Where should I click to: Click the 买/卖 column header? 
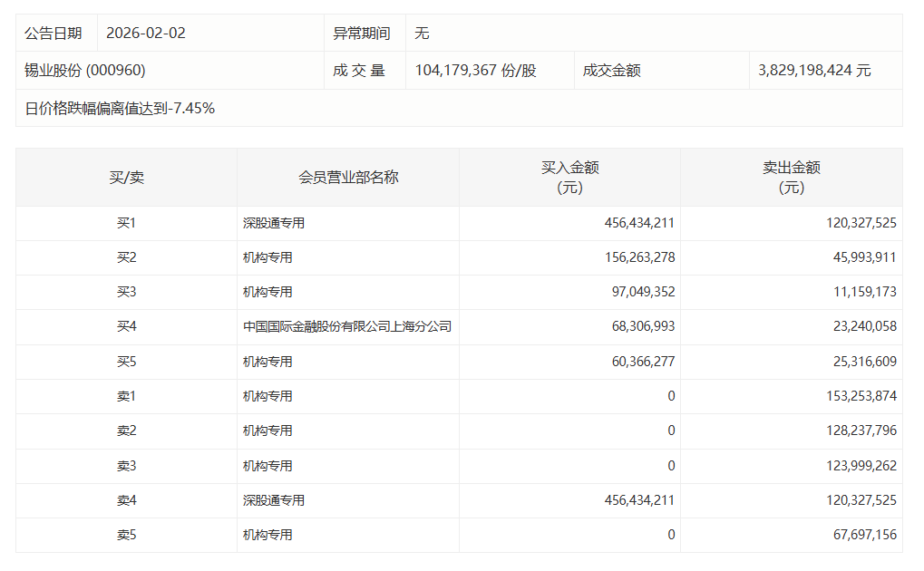click(x=126, y=178)
